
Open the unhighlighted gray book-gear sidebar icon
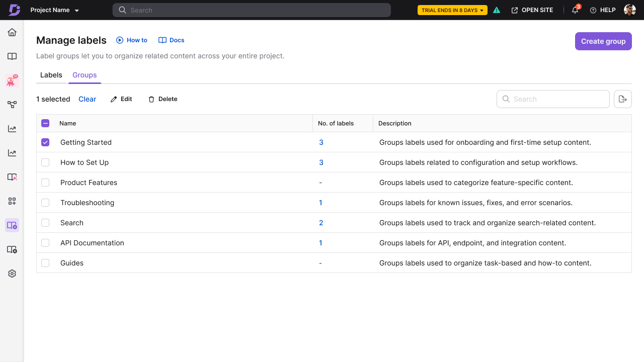pos(12,249)
